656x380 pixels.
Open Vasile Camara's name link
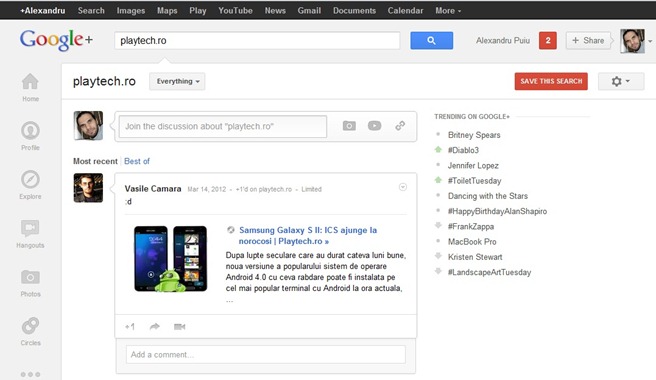click(153, 189)
